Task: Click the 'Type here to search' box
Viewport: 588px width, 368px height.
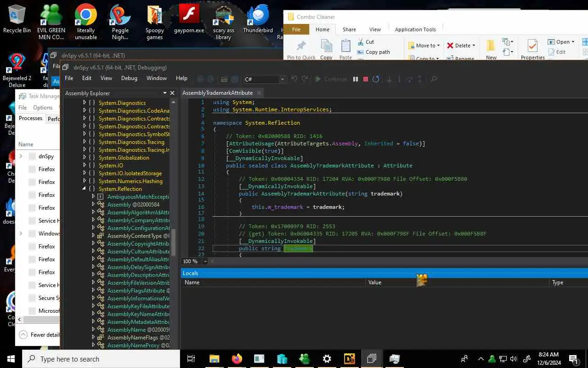Action: [x=101, y=359]
